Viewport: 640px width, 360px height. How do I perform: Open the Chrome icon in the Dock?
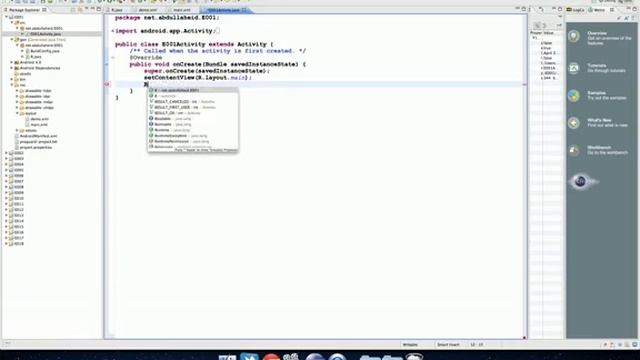click(x=271, y=358)
